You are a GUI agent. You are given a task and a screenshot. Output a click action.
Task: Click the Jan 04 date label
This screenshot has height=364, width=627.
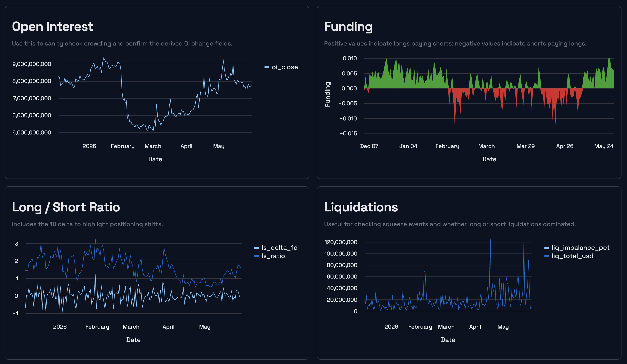pyautogui.click(x=408, y=146)
